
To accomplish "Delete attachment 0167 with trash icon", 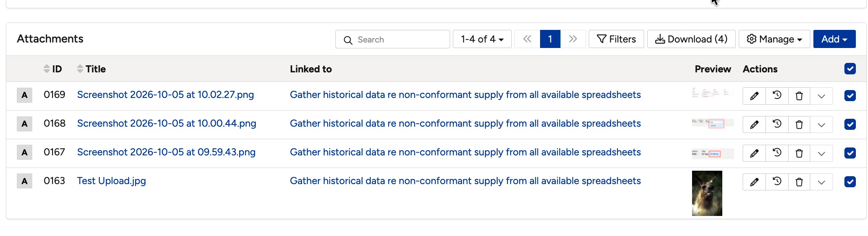I will tap(799, 153).
